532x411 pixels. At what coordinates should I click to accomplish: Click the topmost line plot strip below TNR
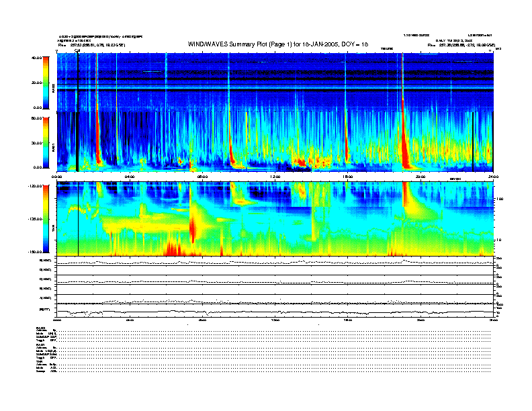[275, 261]
